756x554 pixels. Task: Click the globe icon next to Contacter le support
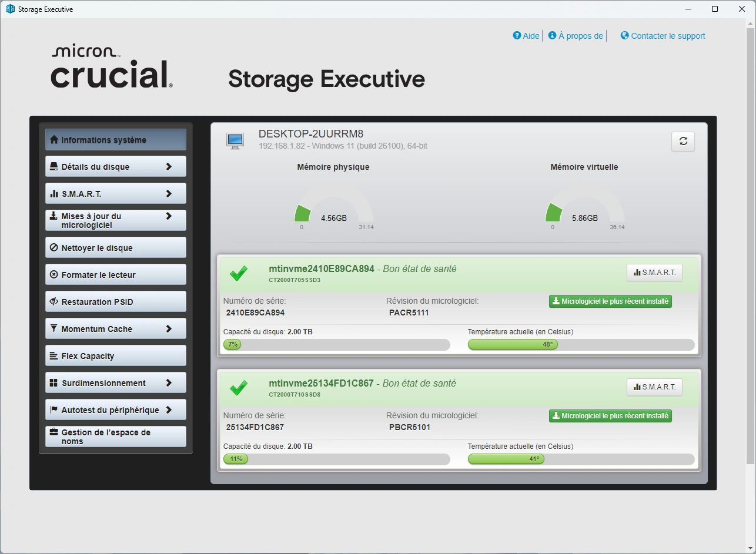(624, 35)
